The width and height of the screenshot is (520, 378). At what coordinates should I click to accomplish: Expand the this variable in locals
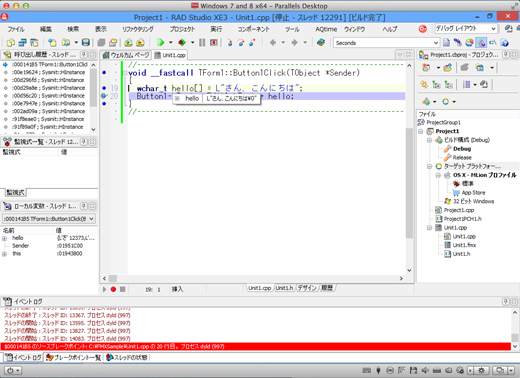click(4, 254)
